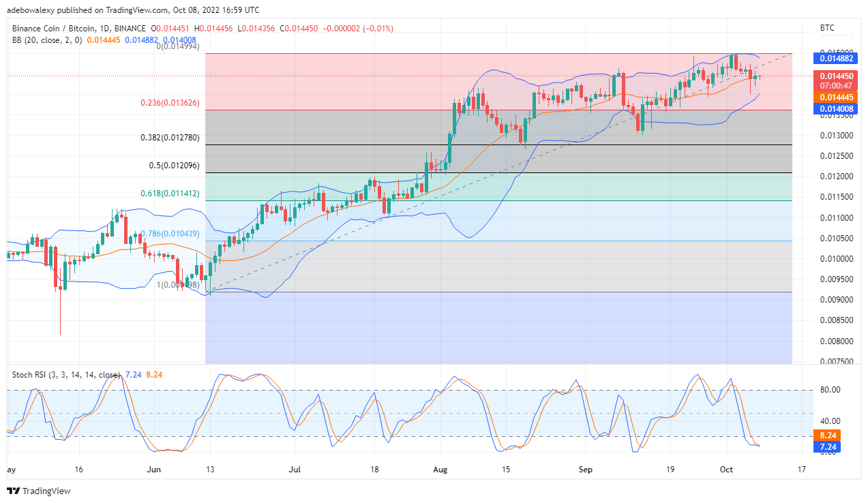Click the date label 18 on time axis
The image size is (868, 503).
point(373,470)
